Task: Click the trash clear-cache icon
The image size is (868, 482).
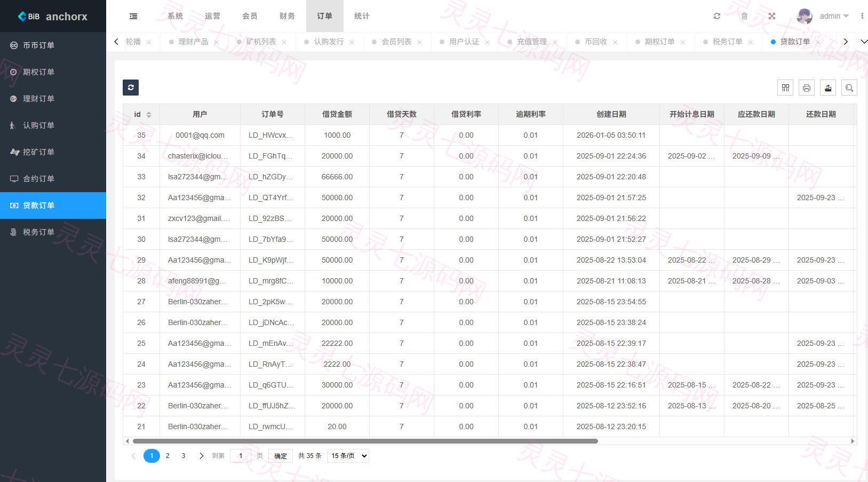Action: tap(744, 16)
